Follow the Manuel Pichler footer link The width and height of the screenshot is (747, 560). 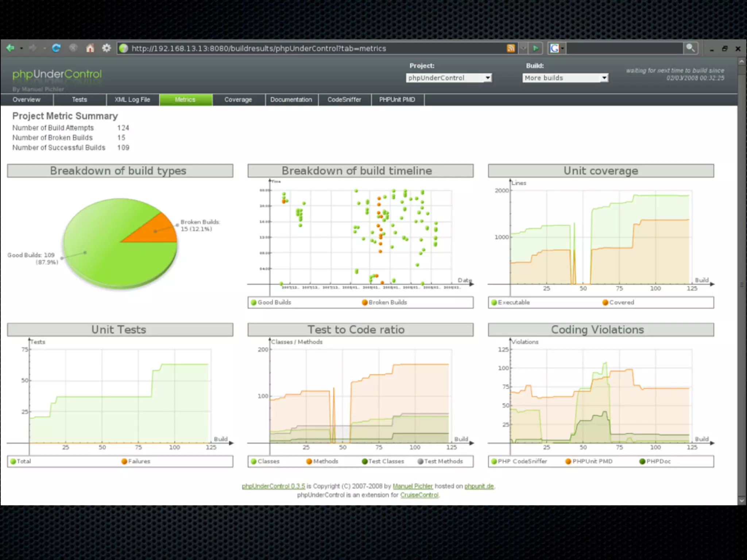pyautogui.click(x=413, y=486)
